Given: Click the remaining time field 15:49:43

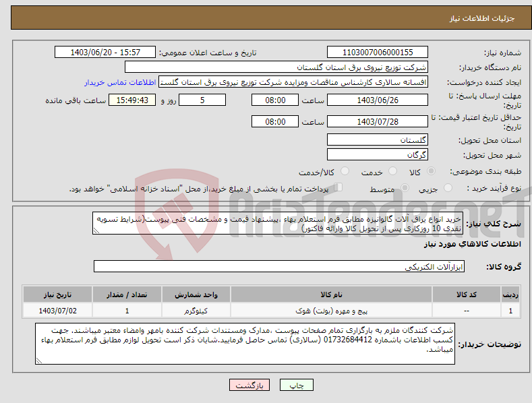Looking at the screenshot, I should (x=132, y=100).
